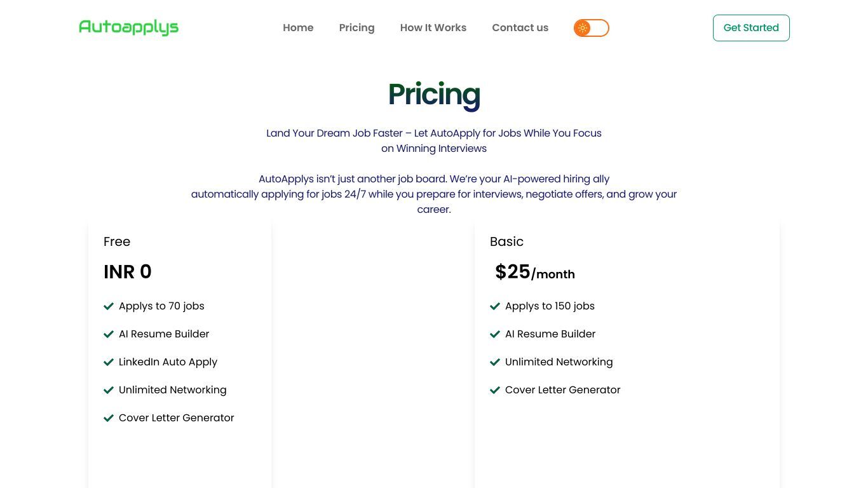Click the sun icon in theme switch

click(583, 28)
